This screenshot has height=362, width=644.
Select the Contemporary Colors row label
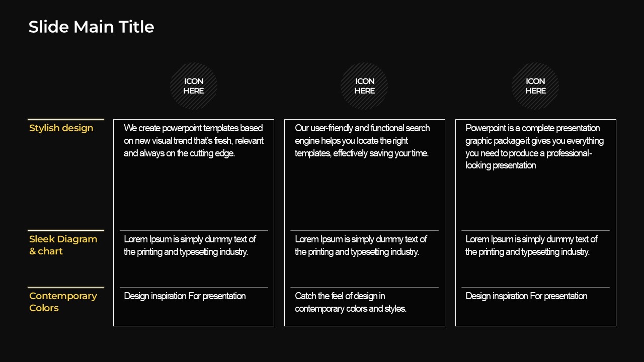pos(63,302)
